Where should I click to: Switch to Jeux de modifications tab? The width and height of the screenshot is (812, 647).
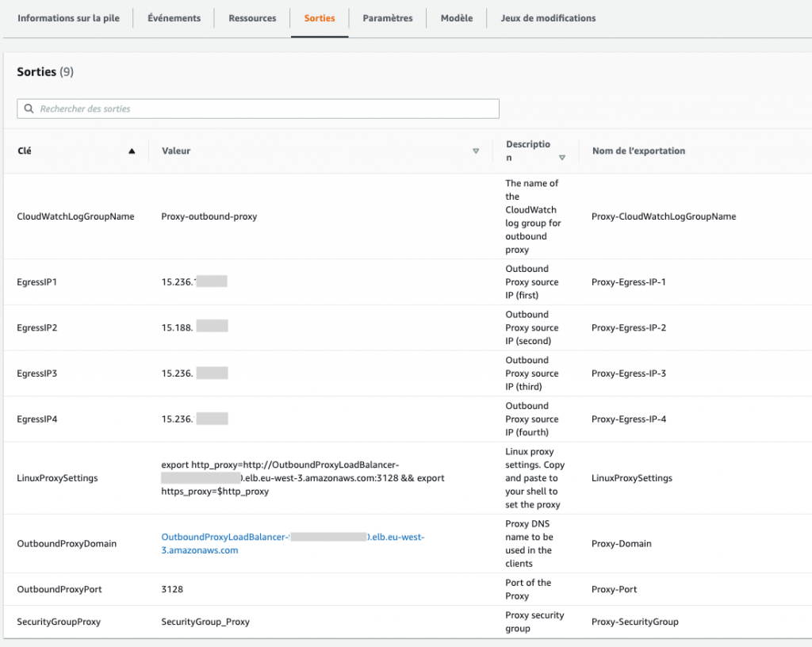click(548, 18)
